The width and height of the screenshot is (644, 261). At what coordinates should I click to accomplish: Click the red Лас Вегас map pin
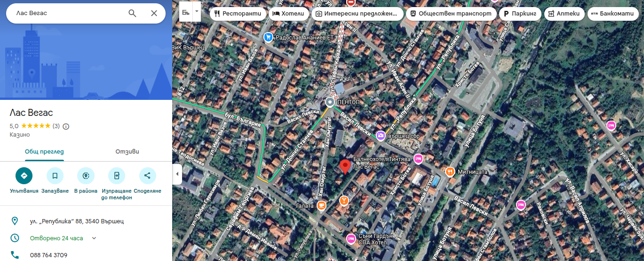(x=345, y=166)
